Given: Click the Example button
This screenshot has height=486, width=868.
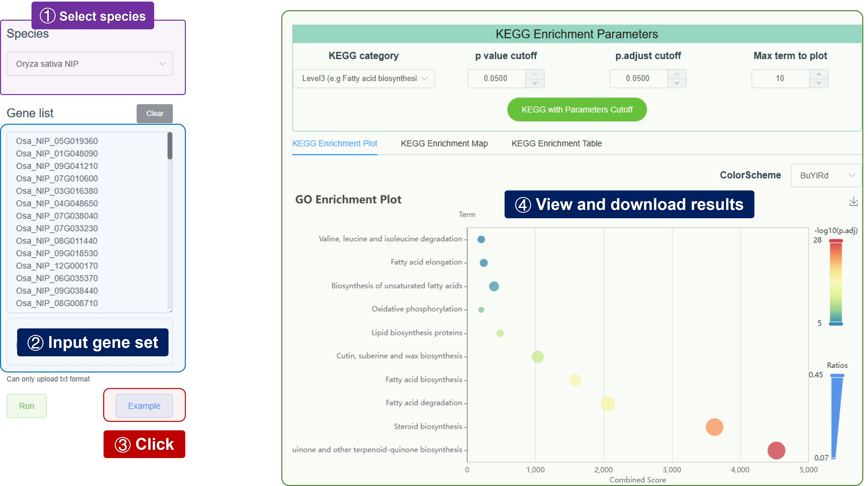Looking at the screenshot, I should (144, 406).
